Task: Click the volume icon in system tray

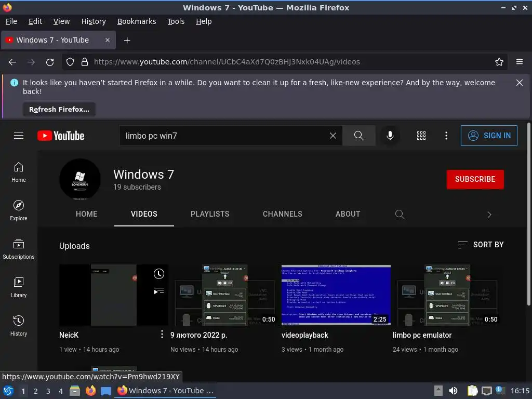Action: tap(453, 391)
